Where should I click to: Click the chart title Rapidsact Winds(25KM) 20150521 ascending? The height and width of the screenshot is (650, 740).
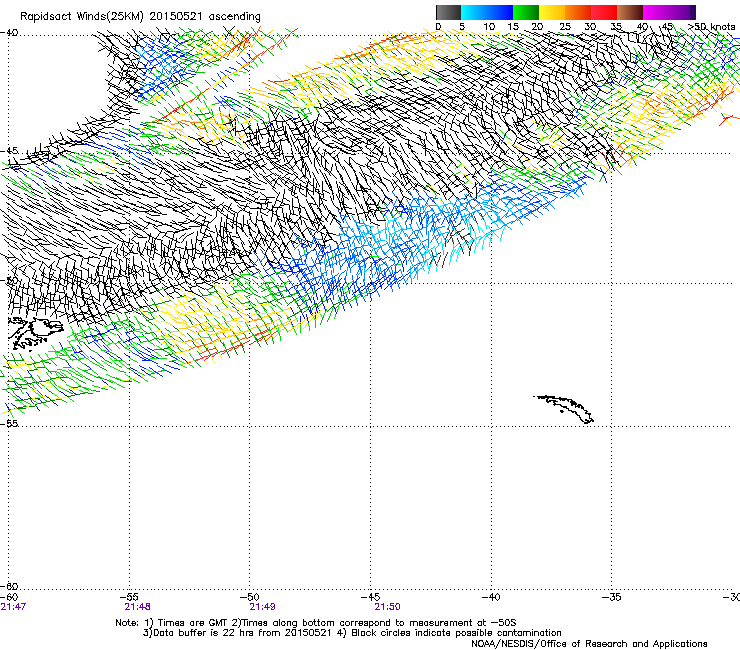(140, 17)
